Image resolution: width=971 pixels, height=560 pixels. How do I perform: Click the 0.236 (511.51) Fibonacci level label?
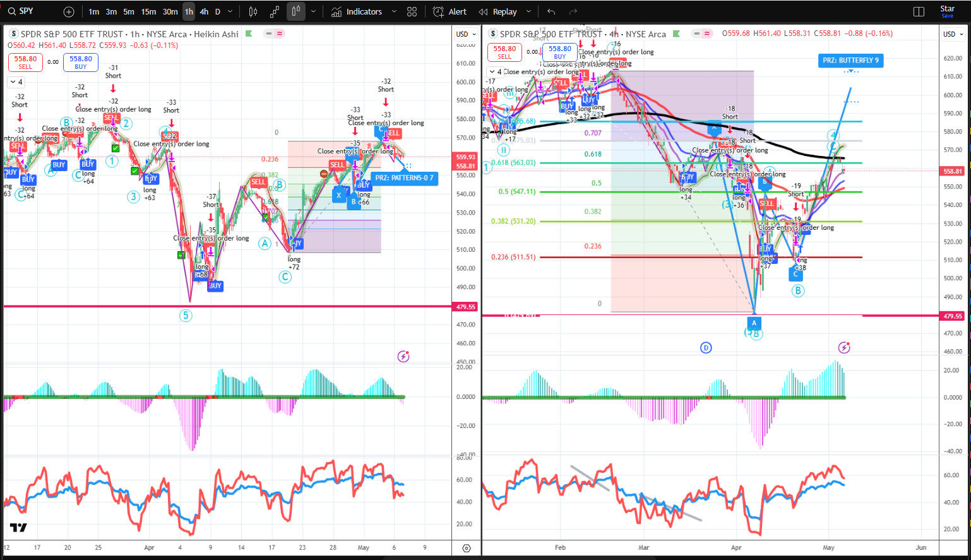(x=513, y=257)
